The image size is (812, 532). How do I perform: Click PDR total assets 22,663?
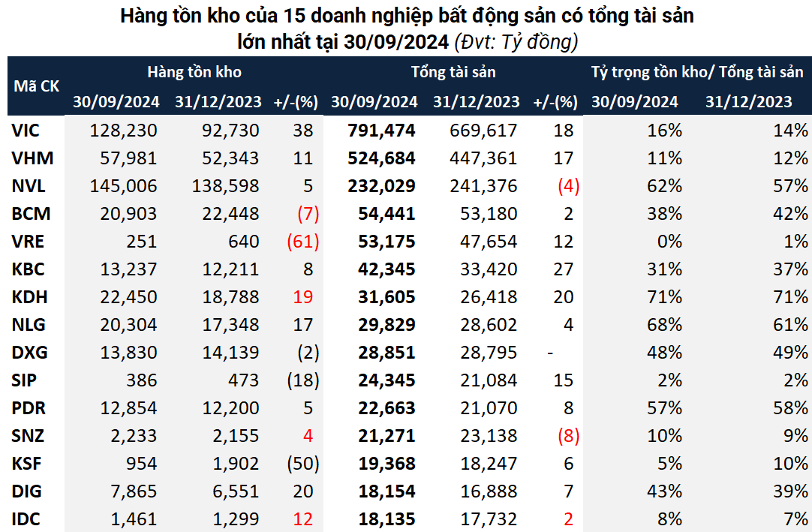pos(386,407)
